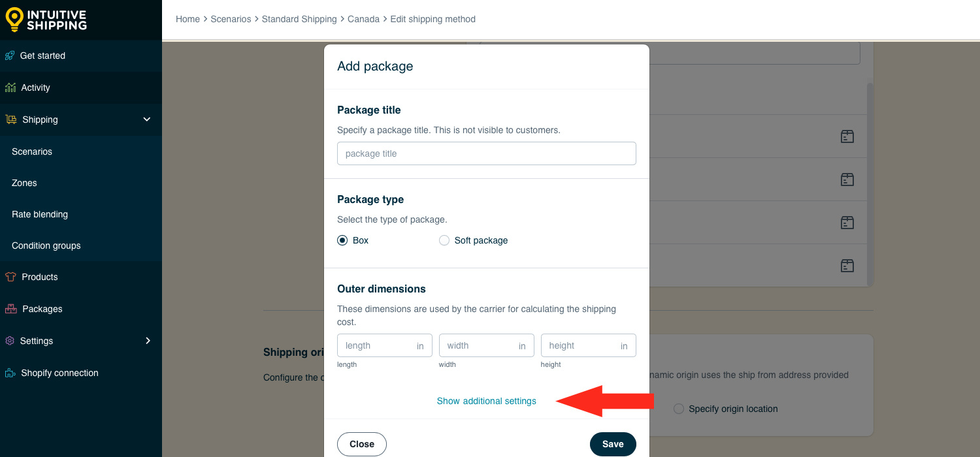This screenshot has width=980, height=457.
Task: Click the Products shirt icon
Action: [x=10, y=277]
